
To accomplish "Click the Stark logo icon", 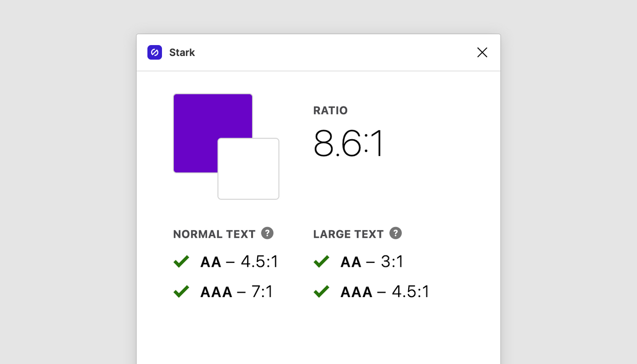I will click(x=155, y=52).
